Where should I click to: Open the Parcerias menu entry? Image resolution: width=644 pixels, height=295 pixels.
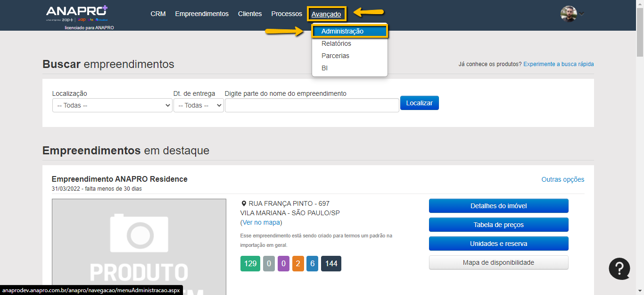click(x=335, y=56)
